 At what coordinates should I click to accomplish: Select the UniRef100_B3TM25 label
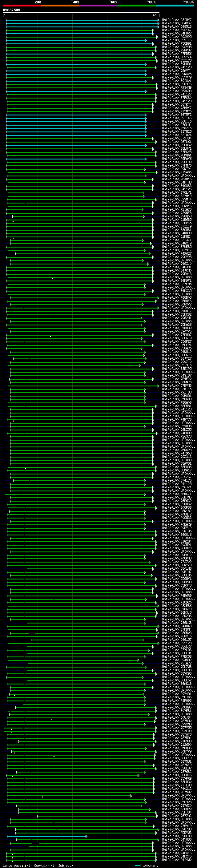point(176,131)
